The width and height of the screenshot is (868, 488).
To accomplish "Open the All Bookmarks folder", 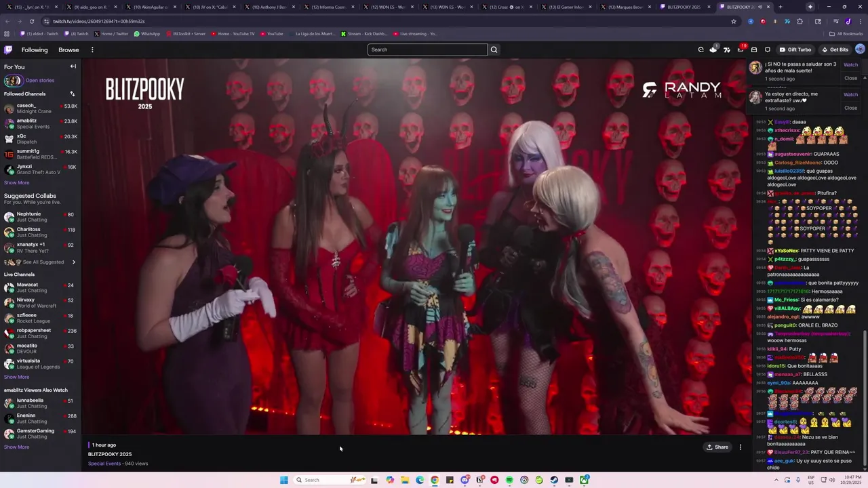I will point(846,33).
